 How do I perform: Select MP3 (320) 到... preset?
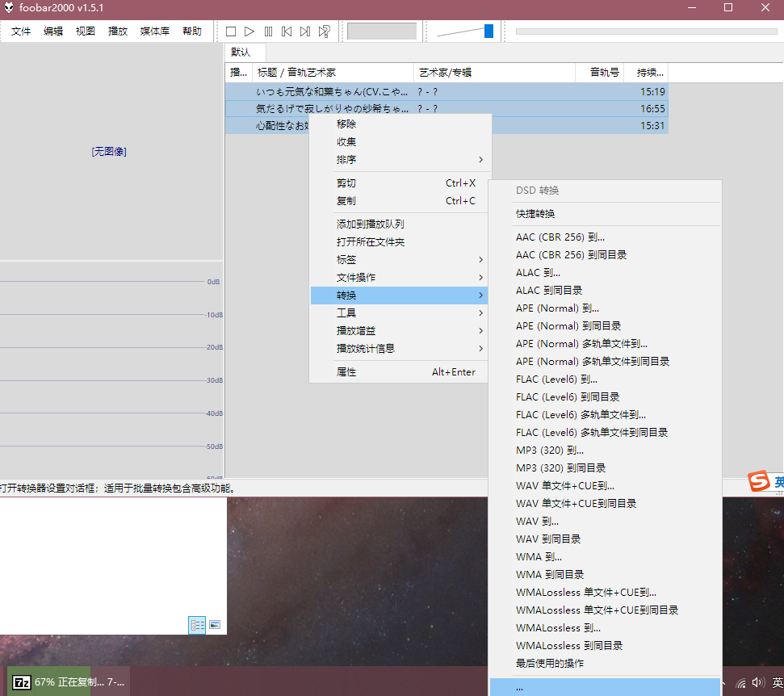coord(605,450)
